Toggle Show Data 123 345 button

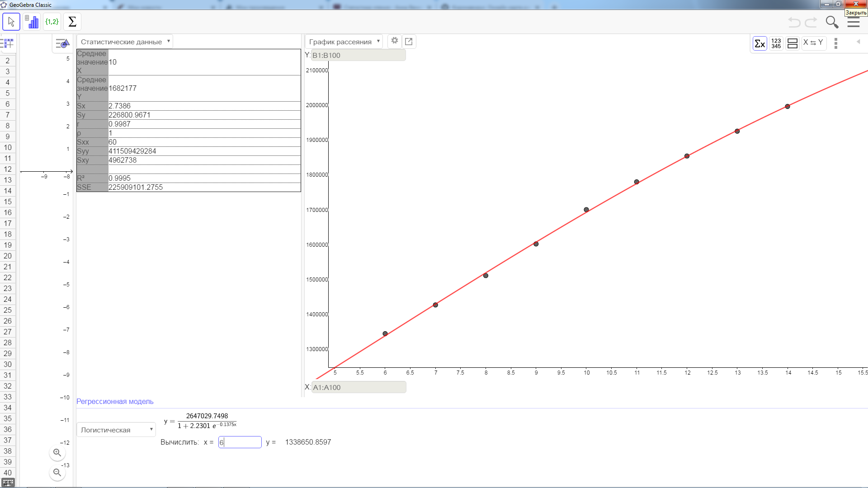776,43
